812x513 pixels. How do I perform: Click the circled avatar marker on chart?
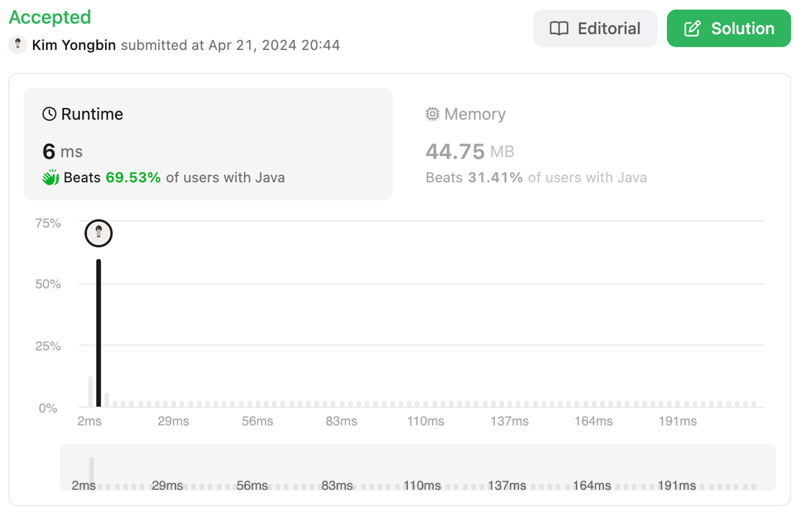point(98,233)
